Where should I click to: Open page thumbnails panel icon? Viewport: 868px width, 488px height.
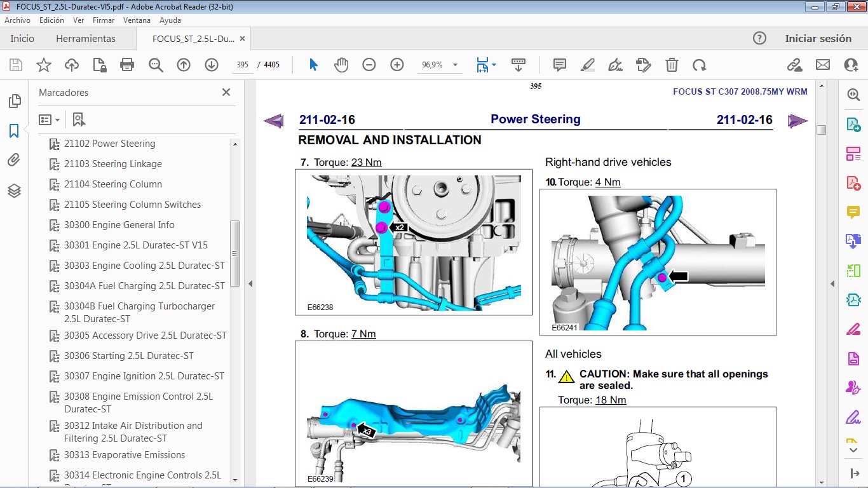(14, 101)
